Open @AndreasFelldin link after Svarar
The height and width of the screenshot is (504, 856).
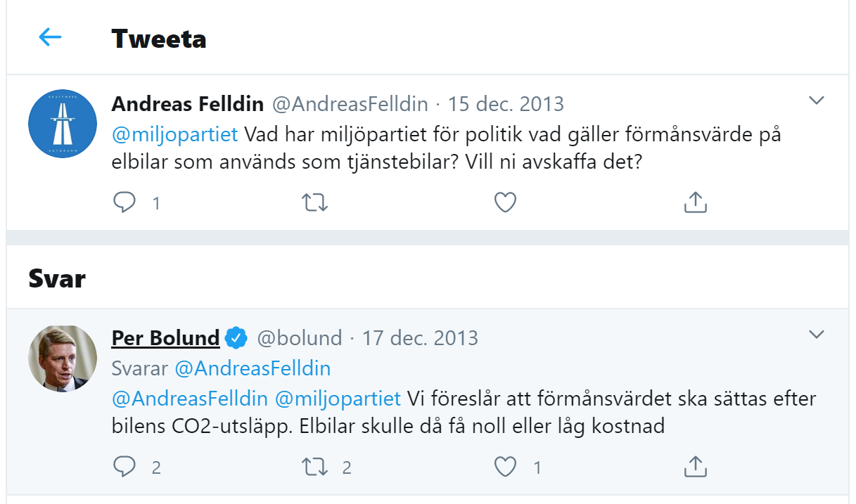pyautogui.click(x=253, y=368)
